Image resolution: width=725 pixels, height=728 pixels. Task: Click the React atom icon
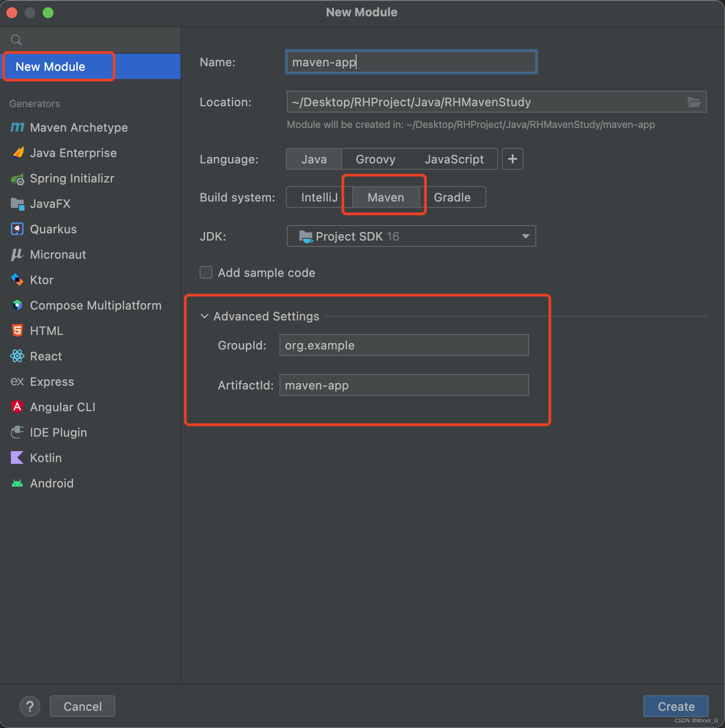17,356
